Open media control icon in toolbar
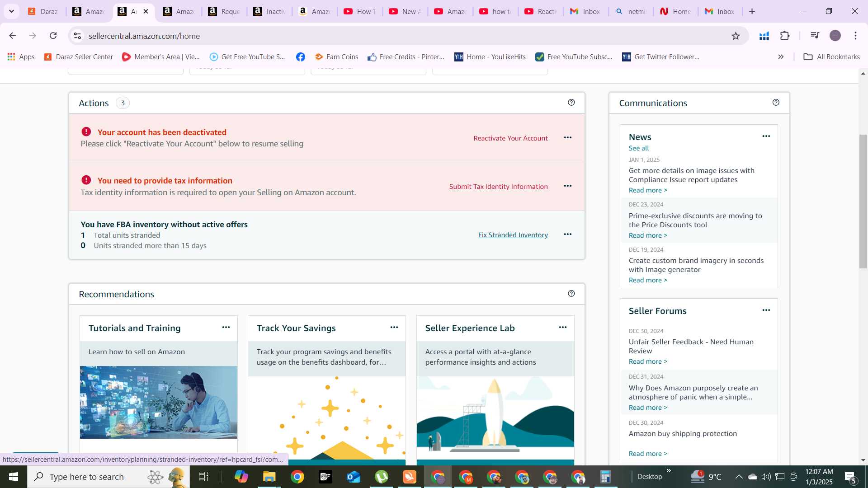The image size is (868, 488). [x=815, y=36]
